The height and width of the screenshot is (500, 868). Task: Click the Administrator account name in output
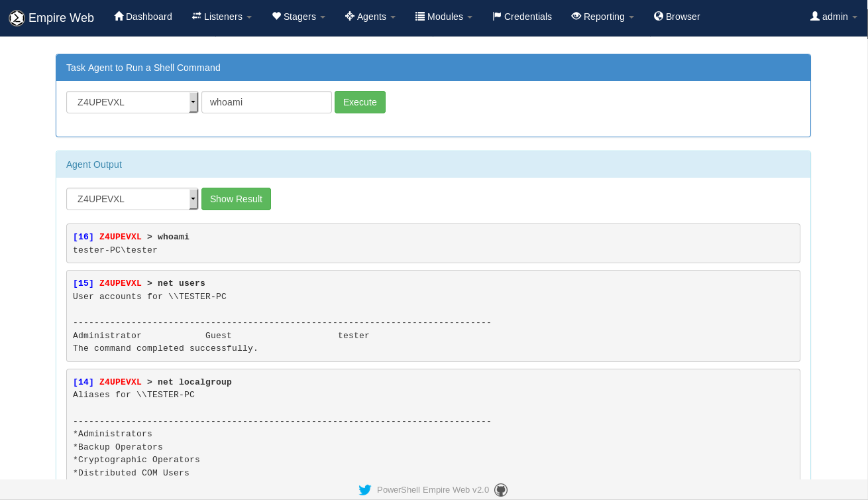[107, 336]
